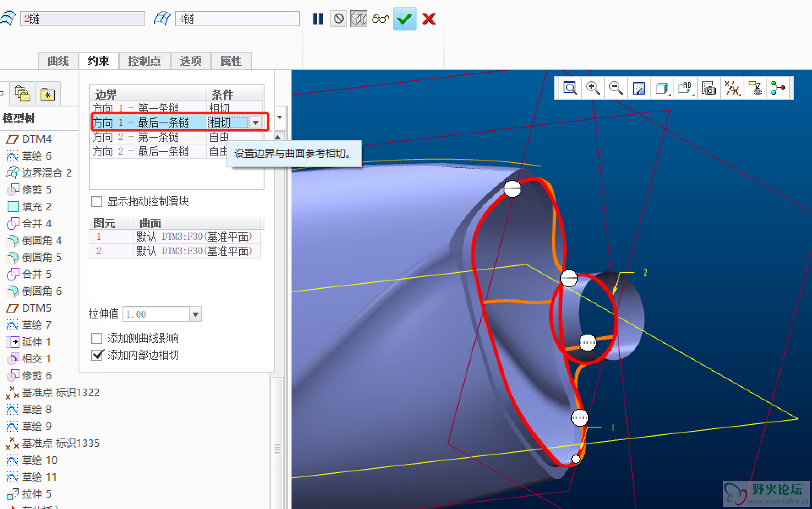Switch to the 曲线 tab
Screen dimensions: 812x509
point(58,61)
